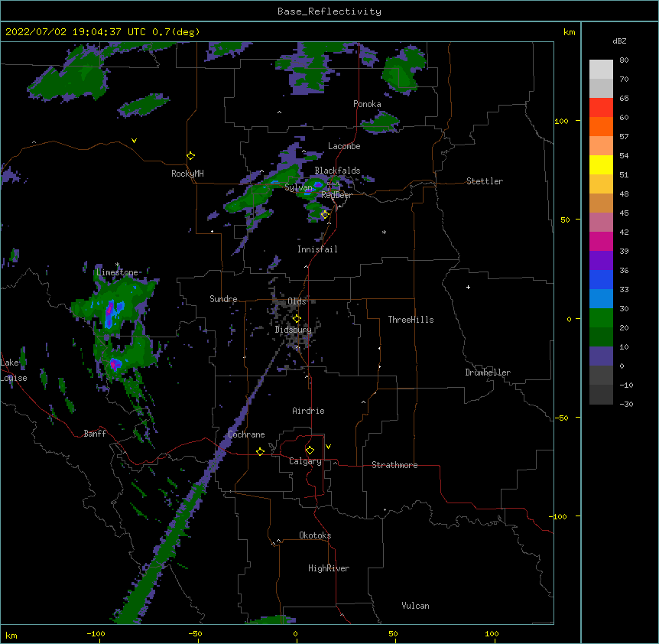659x644 pixels.
Task: Click the Base_Reflectivity title text
Action: [329, 11]
